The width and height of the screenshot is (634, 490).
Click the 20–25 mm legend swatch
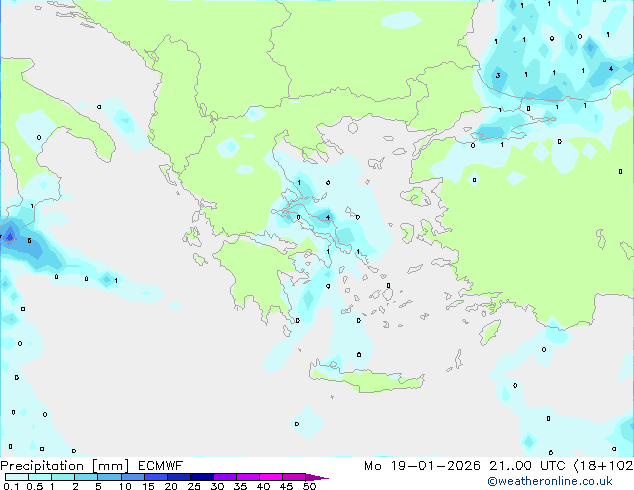pos(178,477)
